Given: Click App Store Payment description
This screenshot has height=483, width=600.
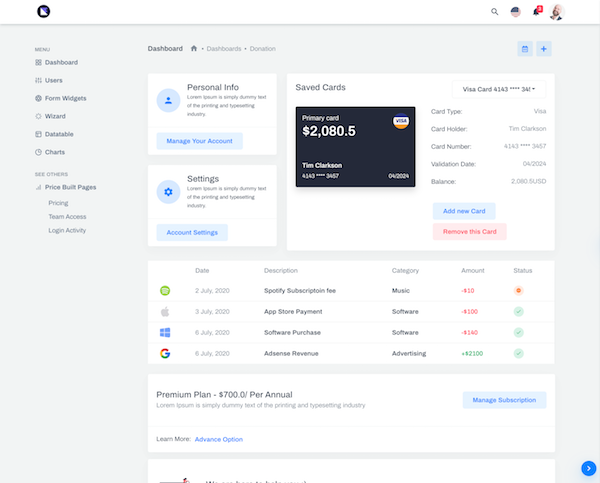Looking at the screenshot, I should point(293,312).
